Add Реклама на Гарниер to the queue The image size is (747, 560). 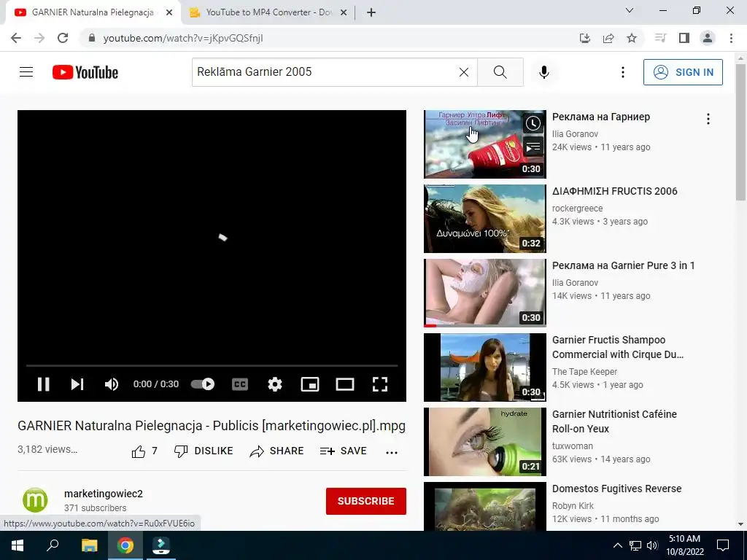point(533,147)
